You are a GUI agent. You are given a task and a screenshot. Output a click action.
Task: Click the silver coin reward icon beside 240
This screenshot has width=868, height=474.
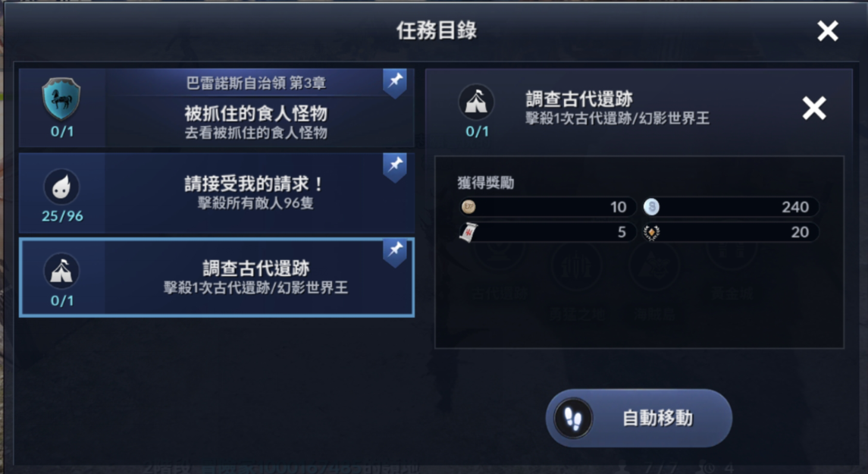(651, 207)
